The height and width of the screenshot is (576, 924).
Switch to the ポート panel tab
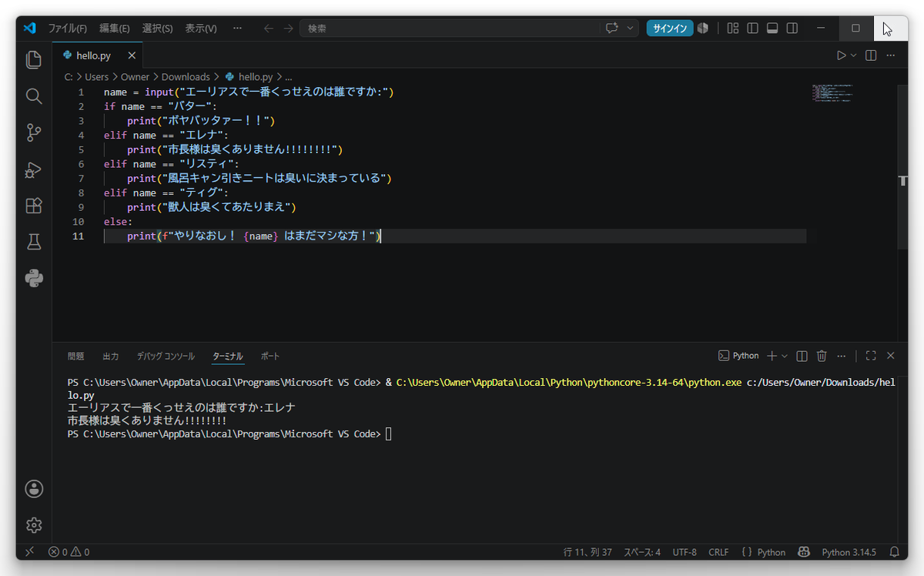(x=270, y=356)
